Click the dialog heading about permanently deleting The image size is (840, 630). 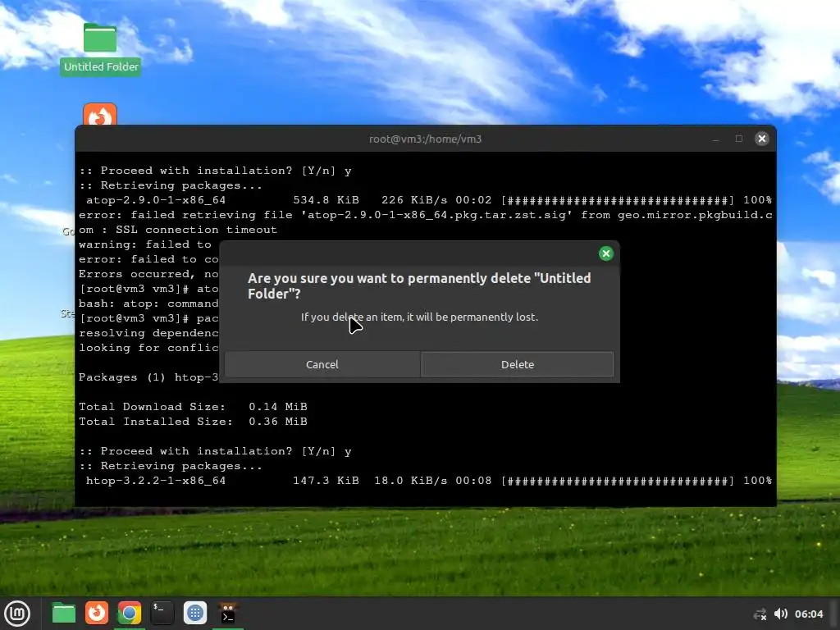419,286
